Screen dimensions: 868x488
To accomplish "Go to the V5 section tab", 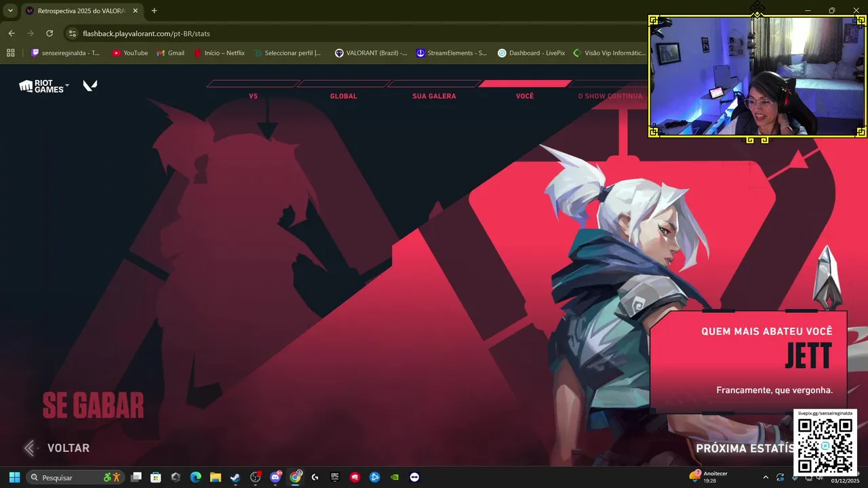I will tap(253, 96).
